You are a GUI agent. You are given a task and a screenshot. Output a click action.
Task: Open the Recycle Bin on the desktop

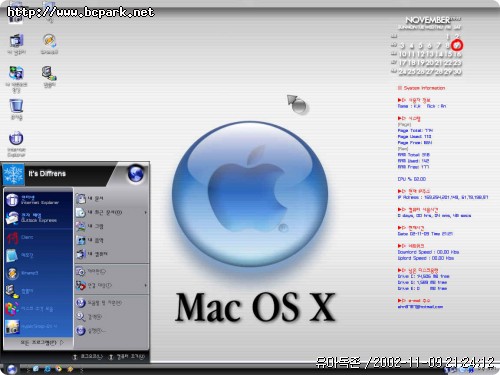click(16, 109)
